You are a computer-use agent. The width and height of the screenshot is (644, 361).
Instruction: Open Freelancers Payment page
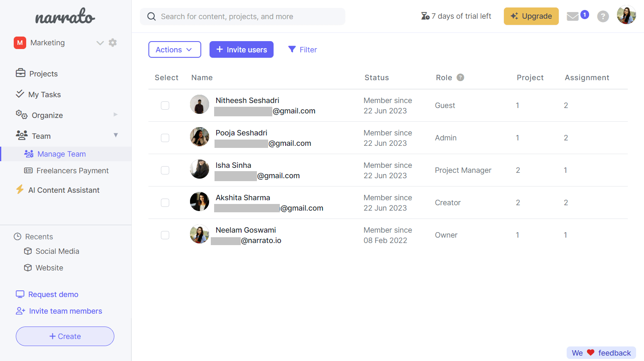tap(72, 171)
